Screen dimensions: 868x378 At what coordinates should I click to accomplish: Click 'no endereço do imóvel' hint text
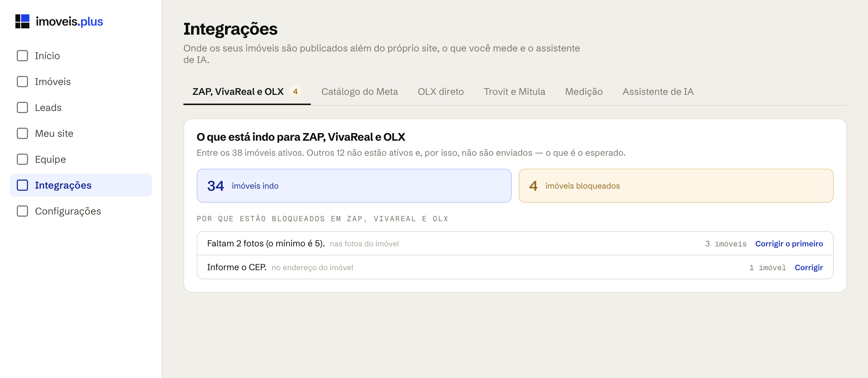click(313, 268)
